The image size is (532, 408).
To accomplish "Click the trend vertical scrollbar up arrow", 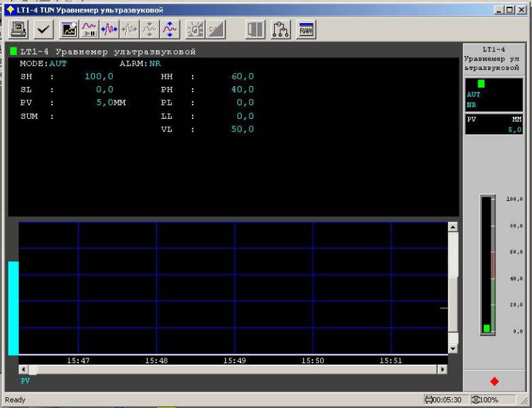I will click(453, 227).
